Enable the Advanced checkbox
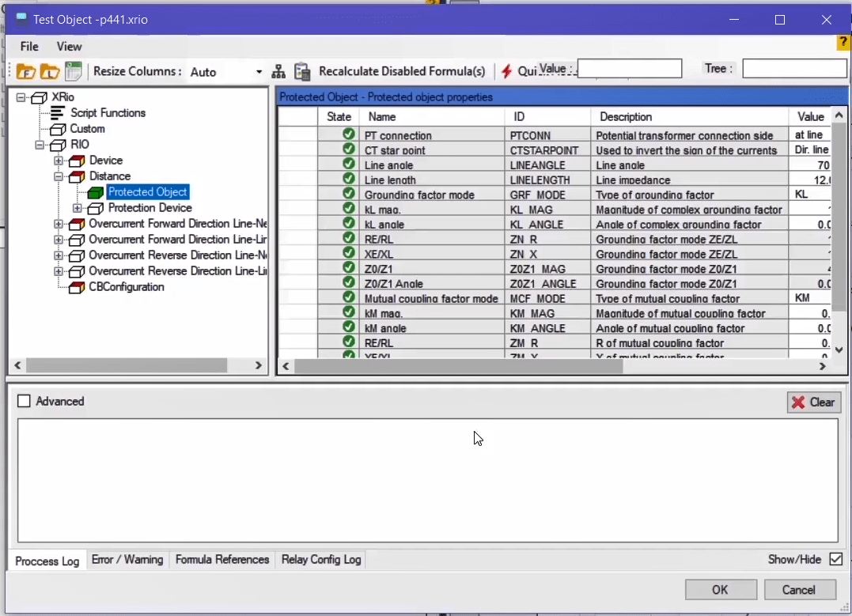Viewport: 852px width, 616px height. [25, 402]
